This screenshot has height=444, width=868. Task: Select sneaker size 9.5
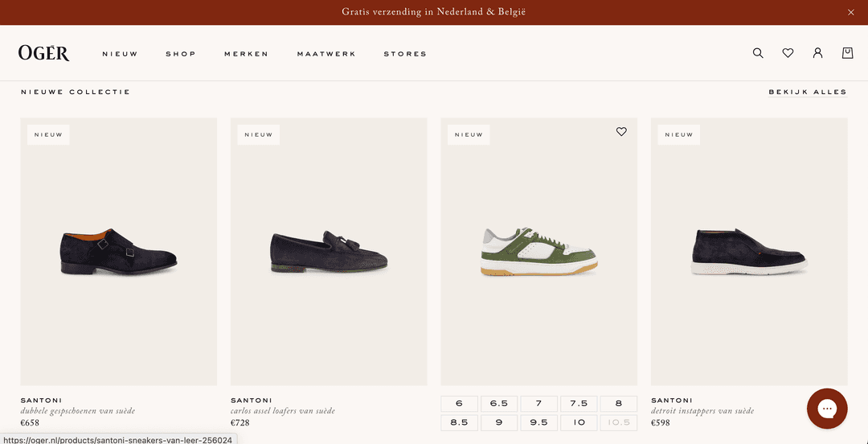click(x=538, y=422)
